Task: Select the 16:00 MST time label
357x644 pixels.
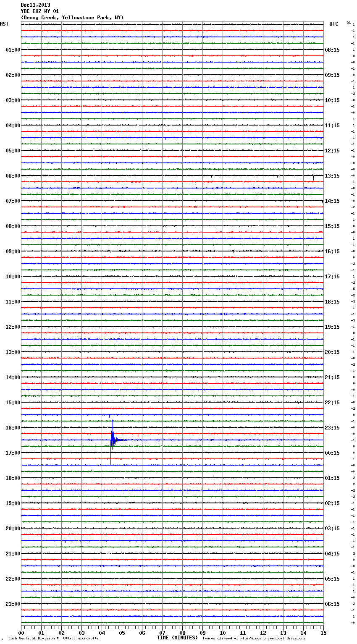Action: click(x=13, y=428)
